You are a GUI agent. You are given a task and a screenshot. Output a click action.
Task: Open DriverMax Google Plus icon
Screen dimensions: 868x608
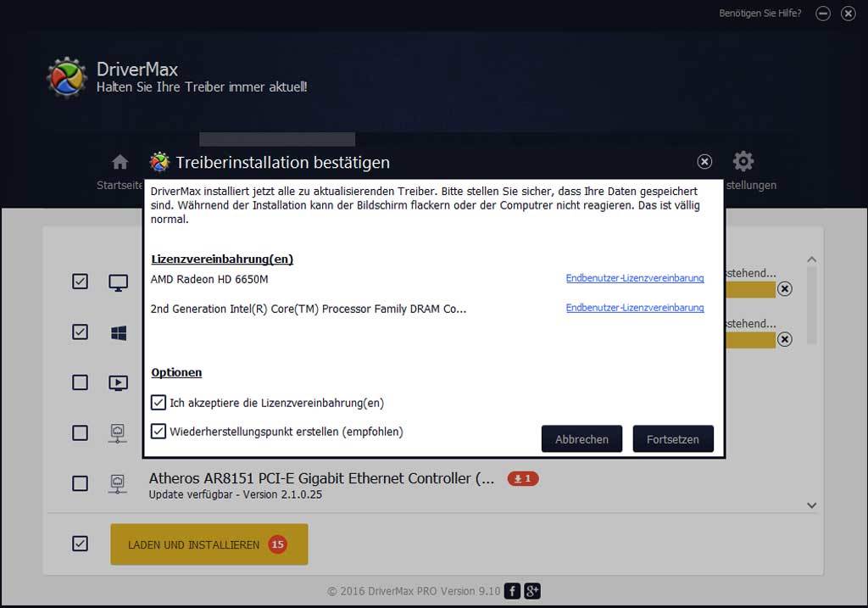click(x=532, y=591)
